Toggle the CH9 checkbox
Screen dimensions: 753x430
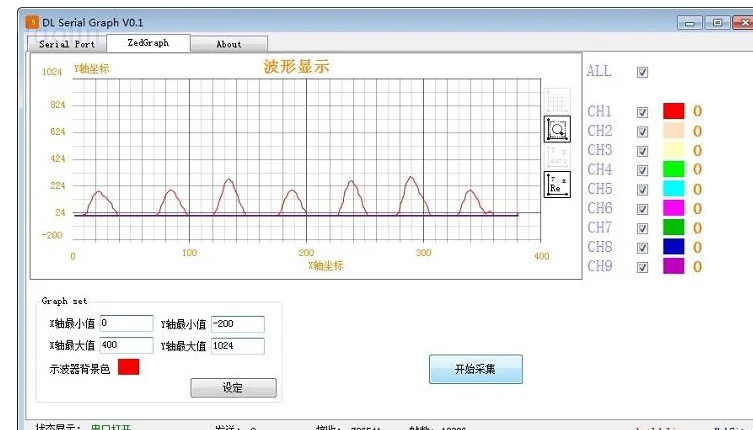click(x=642, y=267)
